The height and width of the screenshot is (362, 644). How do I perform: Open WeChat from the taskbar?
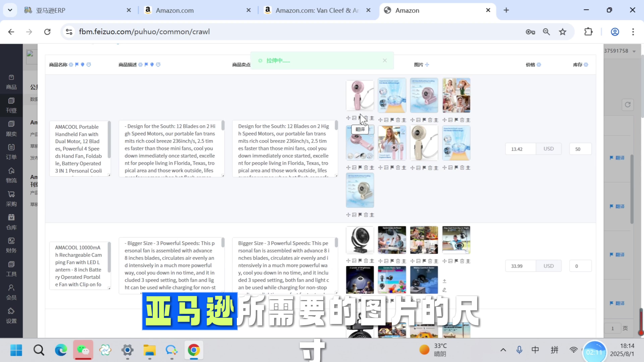point(83,350)
